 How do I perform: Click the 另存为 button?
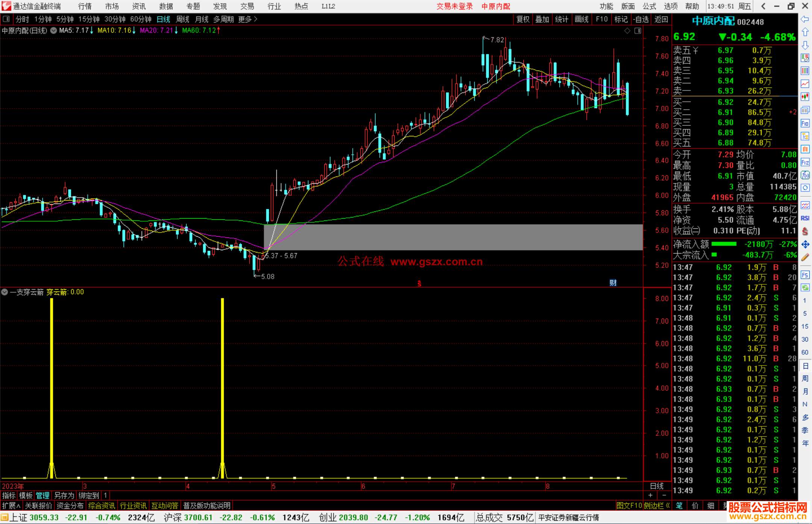coord(64,495)
